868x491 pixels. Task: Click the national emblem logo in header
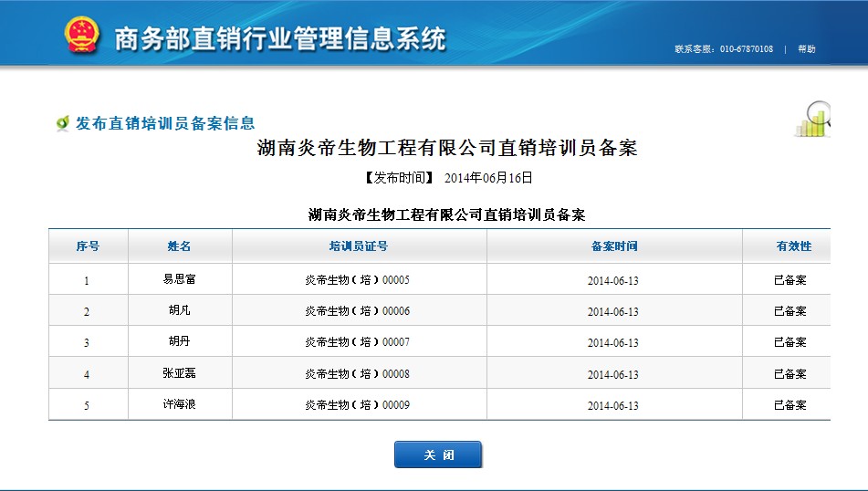tap(81, 36)
